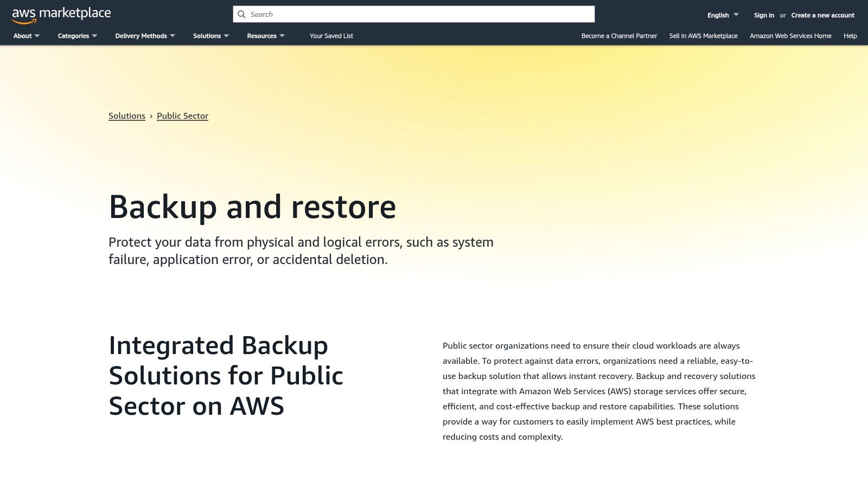Viewport: 868px width, 488px height.
Task: Click the Solutions breadcrumb link
Action: pyautogui.click(x=127, y=116)
